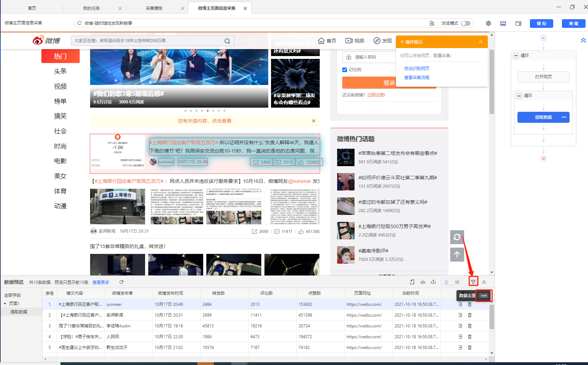Switch to the 首页 tab
Image resolution: width=588 pixels, height=365 pixels.
point(32,8)
